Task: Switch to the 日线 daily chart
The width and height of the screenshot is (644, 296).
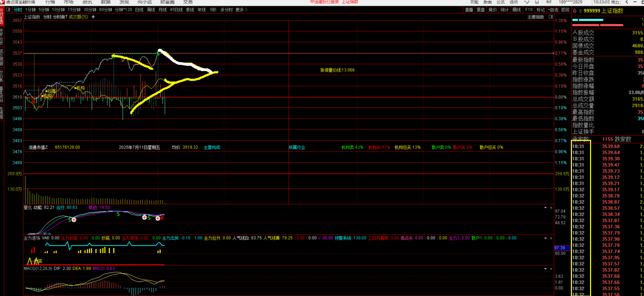Action: (x=139, y=10)
